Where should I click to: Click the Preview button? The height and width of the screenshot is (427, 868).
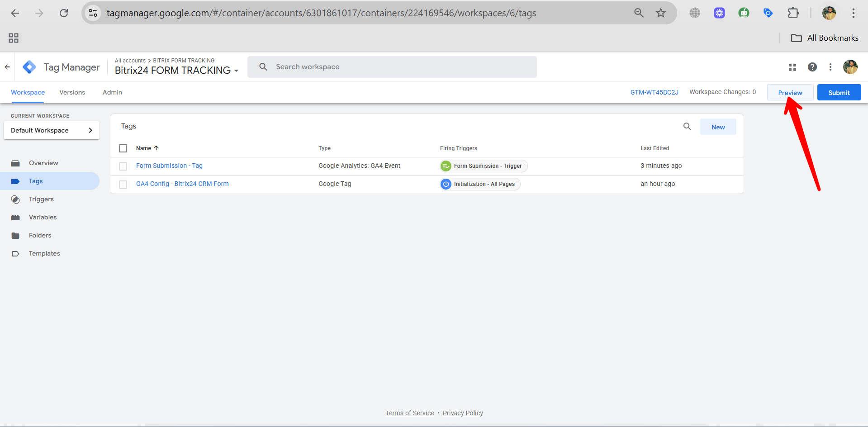pyautogui.click(x=790, y=92)
